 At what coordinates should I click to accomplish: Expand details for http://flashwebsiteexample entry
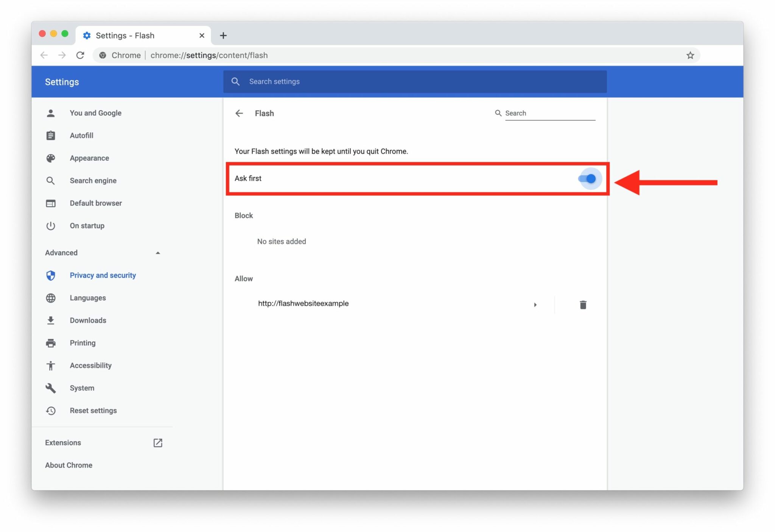pos(535,304)
